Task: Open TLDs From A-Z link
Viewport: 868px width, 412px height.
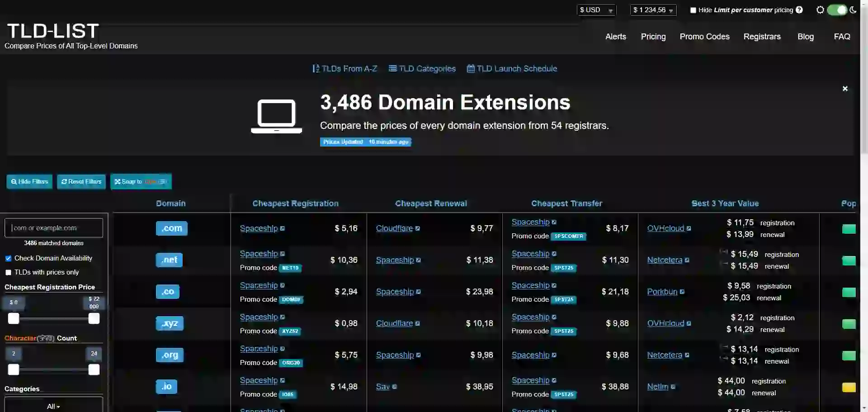Action: point(344,69)
